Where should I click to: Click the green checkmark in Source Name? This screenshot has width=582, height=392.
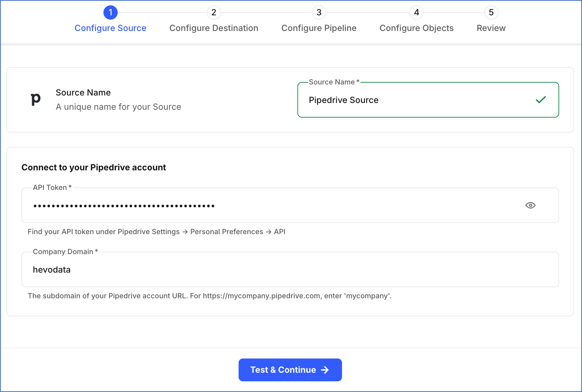[x=541, y=100]
